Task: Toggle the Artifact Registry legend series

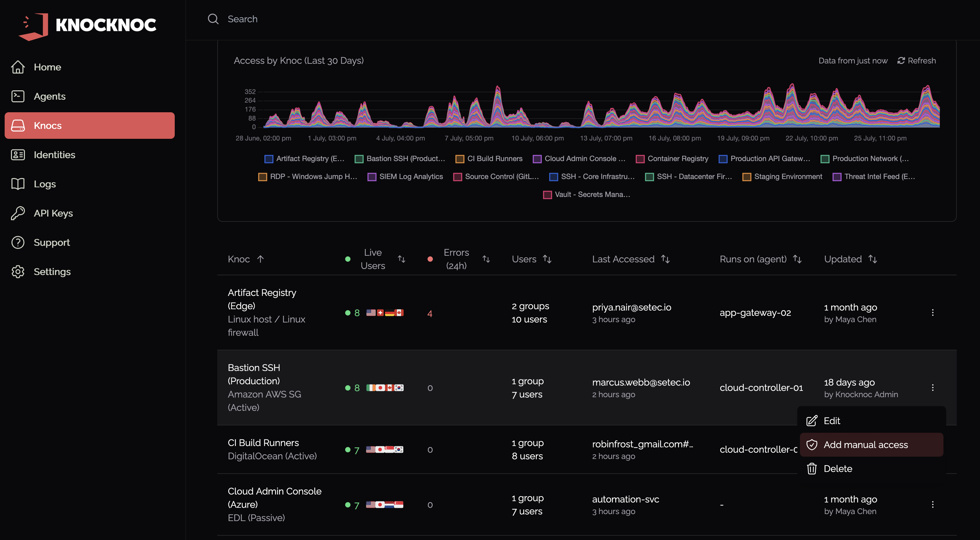Action: tap(304, 158)
